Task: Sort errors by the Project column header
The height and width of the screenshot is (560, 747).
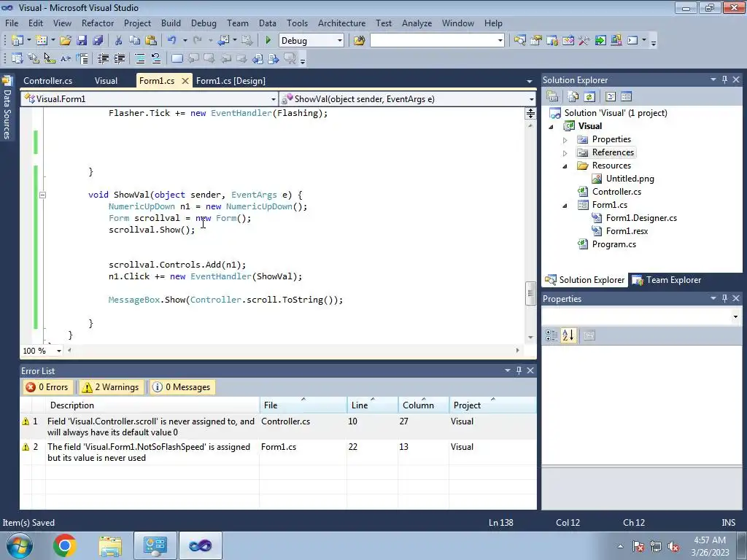Action: pos(492,405)
